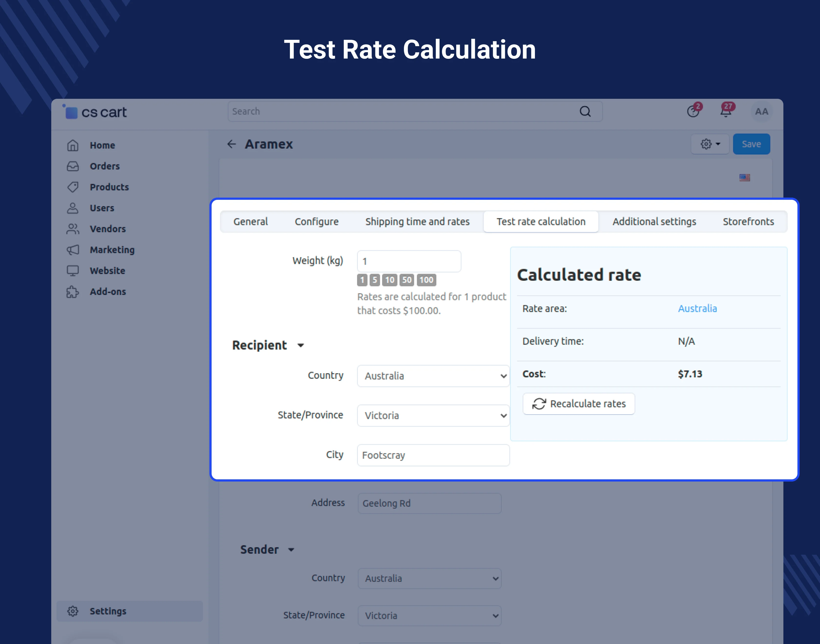Select the US flag language icon
Screen dimensions: 820x644
(x=745, y=178)
